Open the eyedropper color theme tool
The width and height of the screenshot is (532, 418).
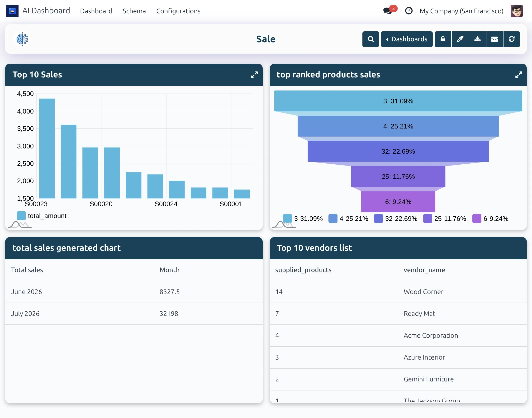click(460, 39)
